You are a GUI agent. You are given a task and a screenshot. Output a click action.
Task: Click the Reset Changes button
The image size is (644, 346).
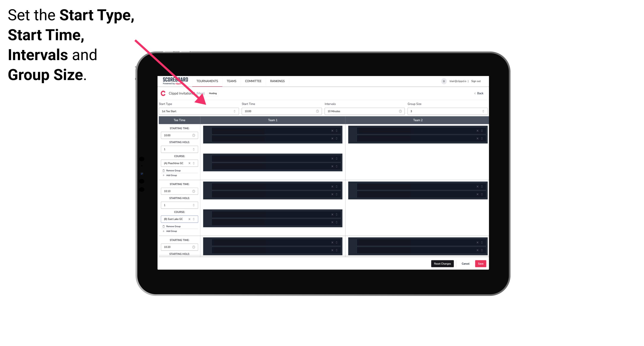pyautogui.click(x=442, y=263)
